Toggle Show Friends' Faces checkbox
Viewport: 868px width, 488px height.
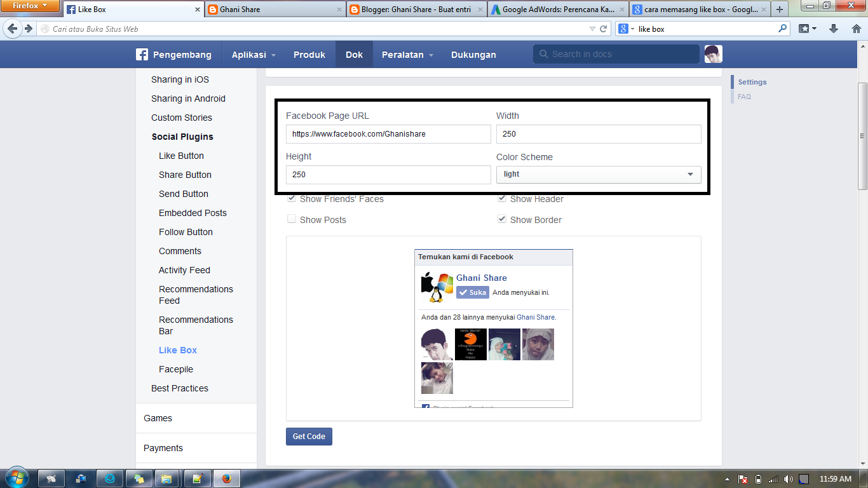pyautogui.click(x=292, y=198)
